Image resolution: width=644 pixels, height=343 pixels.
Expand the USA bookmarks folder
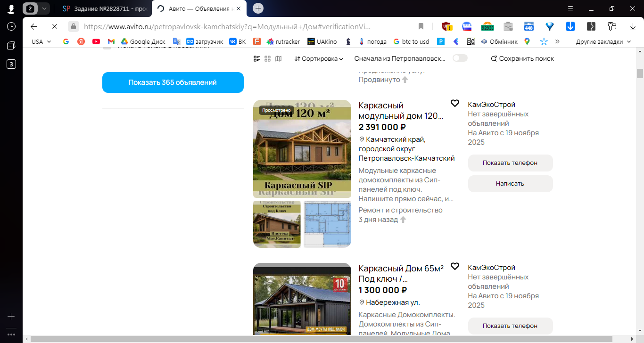coord(41,41)
